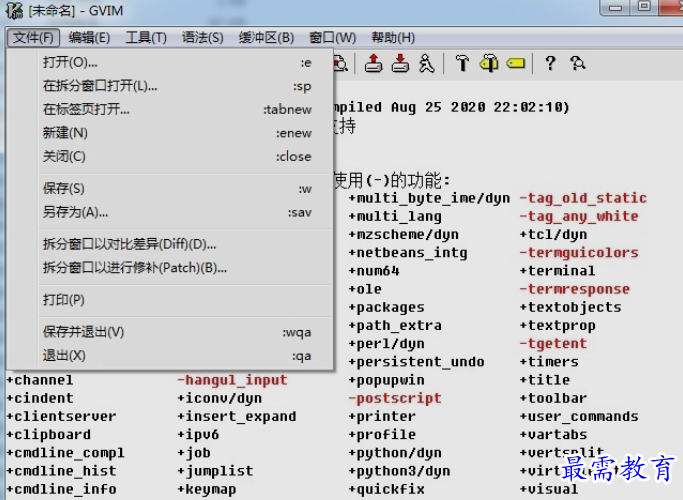Click the +clipboard feature text
This screenshot has height=500, width=683.
point(48,435)
